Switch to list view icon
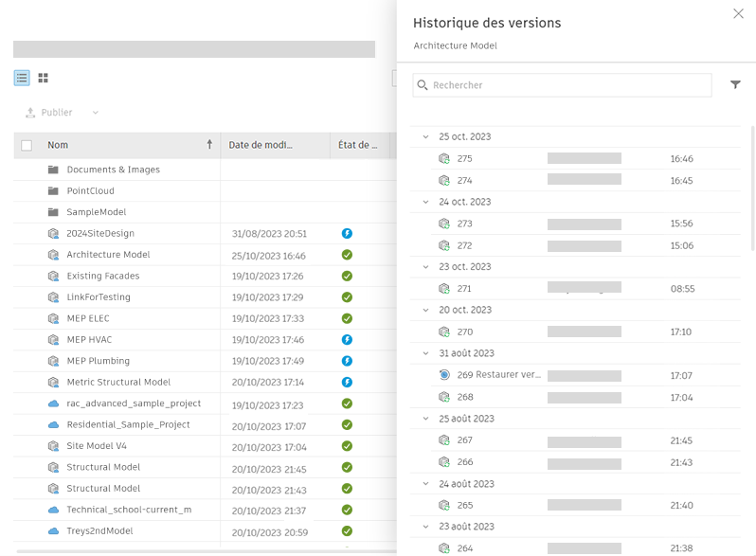This screenshot has height=556, width=756. pyautogui.click(x=22, y=78)
